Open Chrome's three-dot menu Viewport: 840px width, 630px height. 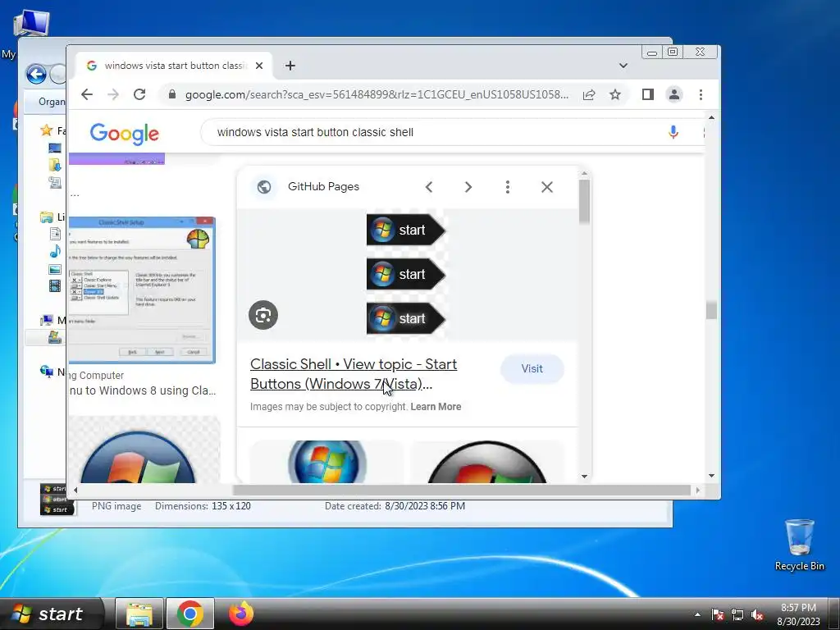pyautogui.click(x=701, y=95)
